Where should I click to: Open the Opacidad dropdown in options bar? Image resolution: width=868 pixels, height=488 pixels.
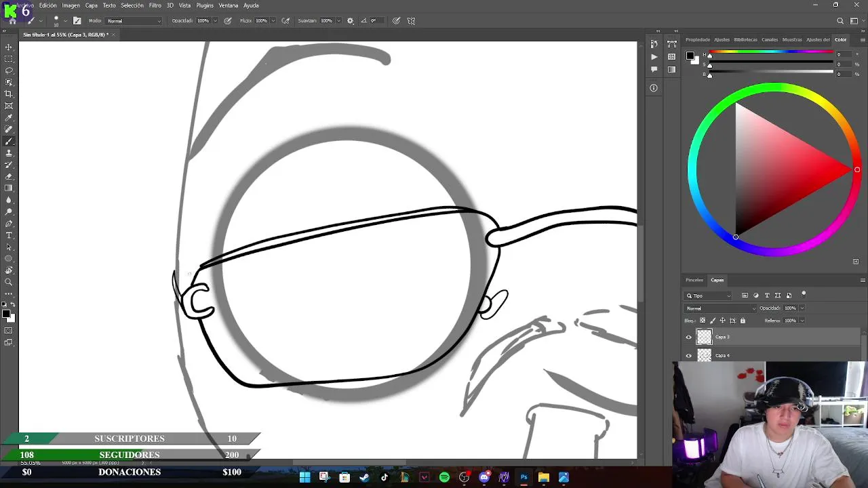click(x=216, y=21)
